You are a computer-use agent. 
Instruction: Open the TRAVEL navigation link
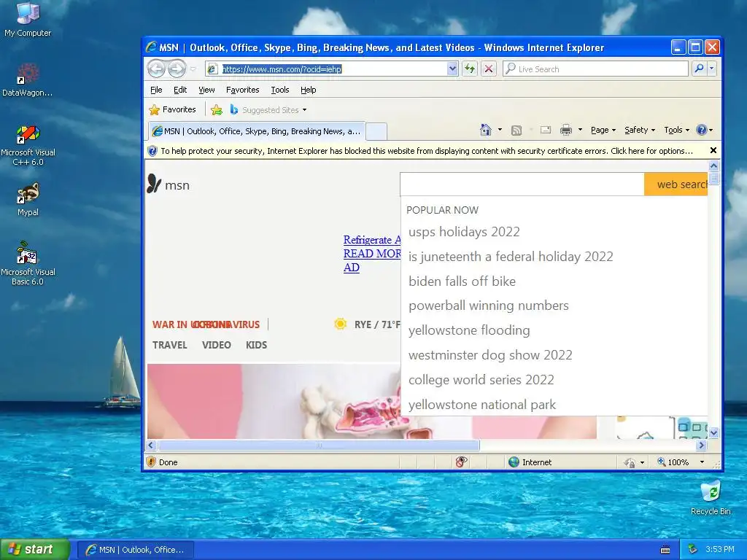(x=169, y=345)
